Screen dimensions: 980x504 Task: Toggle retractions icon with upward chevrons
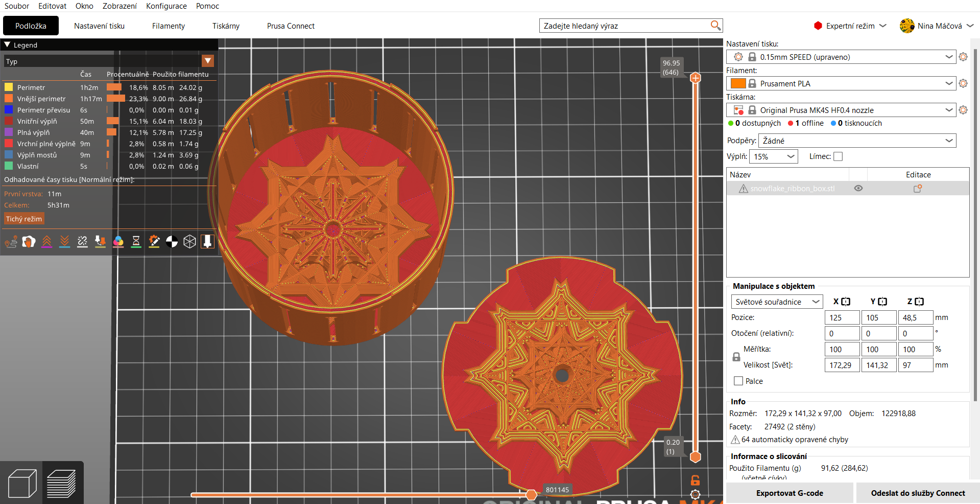pyautogui.click(x=47, y=241)
